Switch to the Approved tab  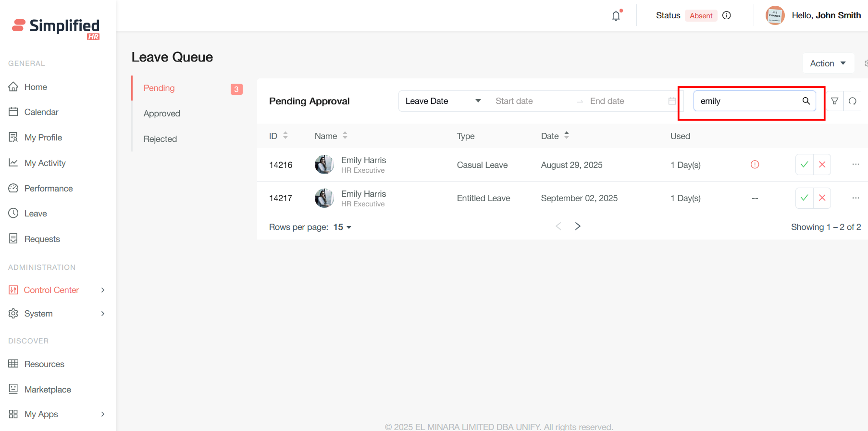pos(162,114)
